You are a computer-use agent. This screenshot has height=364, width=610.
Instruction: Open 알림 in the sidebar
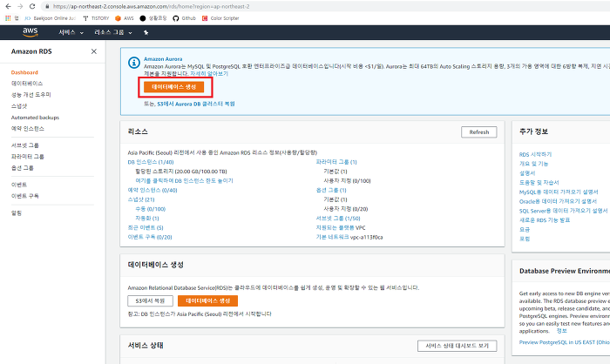pos(17,213)
